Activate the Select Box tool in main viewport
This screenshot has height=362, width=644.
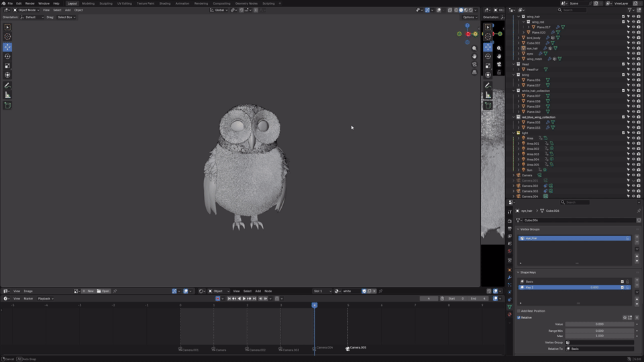(7, 27)
